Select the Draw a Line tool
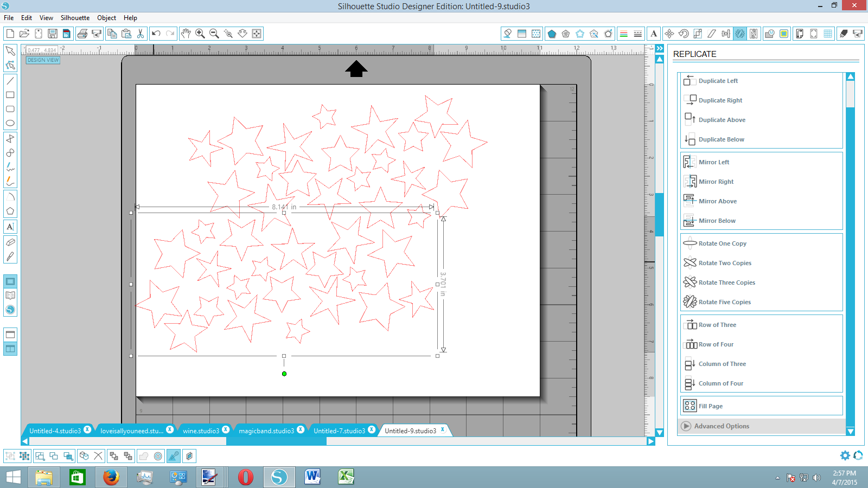 coord(10,81)
